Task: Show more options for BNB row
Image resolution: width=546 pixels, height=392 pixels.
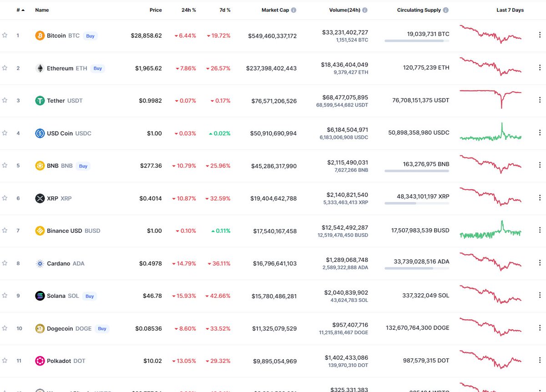Action: click(x=540, y=166)
